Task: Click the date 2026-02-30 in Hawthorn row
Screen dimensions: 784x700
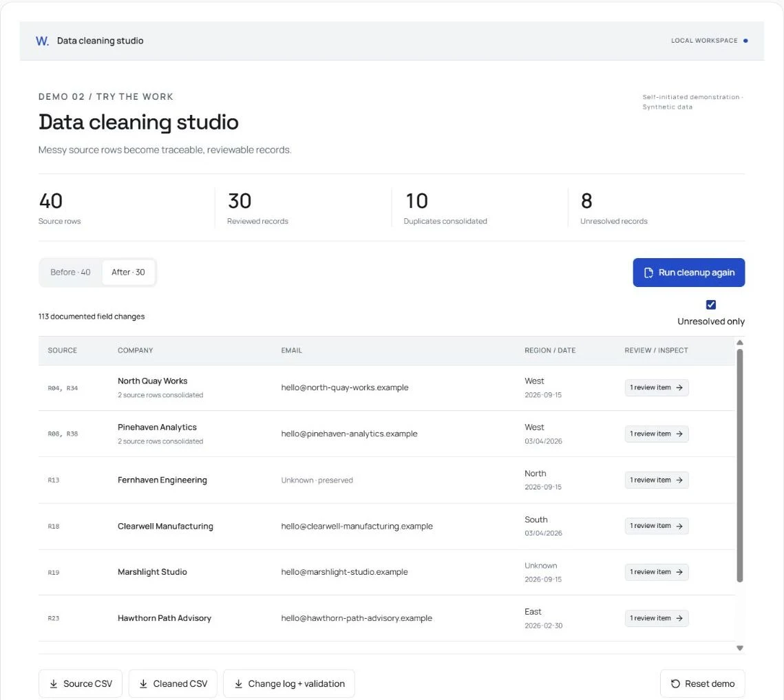Action: click(x=544, y=626)
